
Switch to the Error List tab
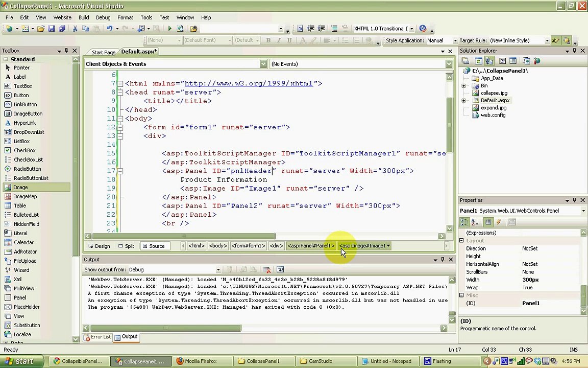point(97,337)
